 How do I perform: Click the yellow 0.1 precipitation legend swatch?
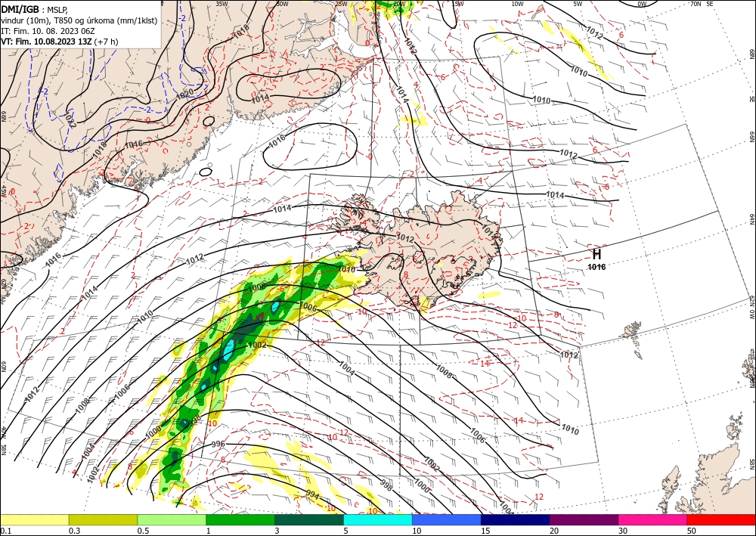point(34,519)
